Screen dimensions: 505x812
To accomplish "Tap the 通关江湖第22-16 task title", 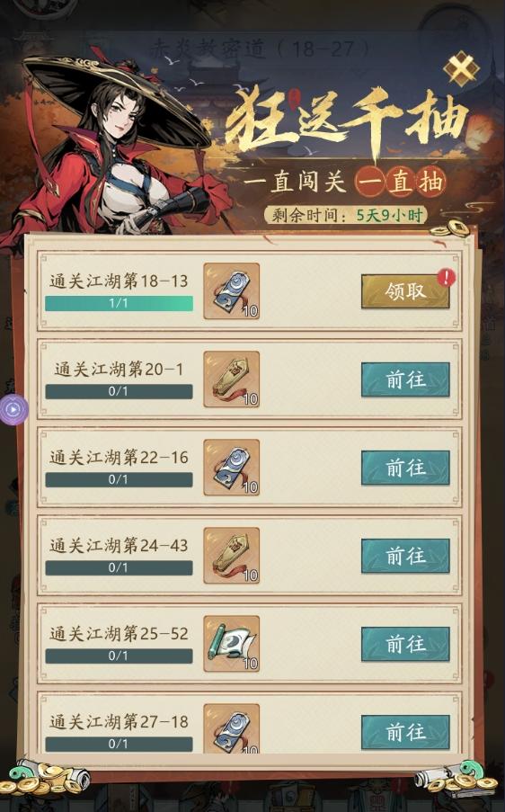I will 119,458.
